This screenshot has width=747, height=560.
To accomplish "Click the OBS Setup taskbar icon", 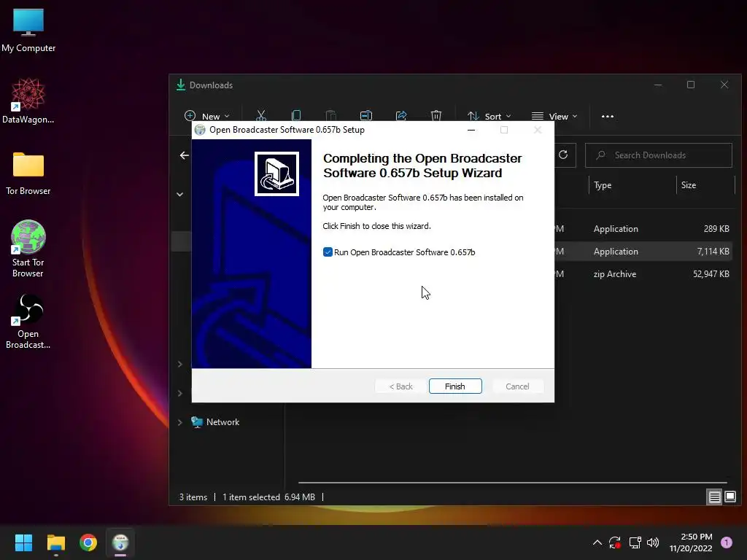I will (120, 542).
